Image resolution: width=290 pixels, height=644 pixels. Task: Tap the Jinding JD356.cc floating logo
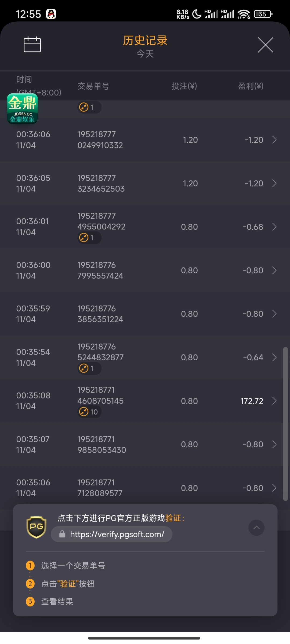[22, 109]
